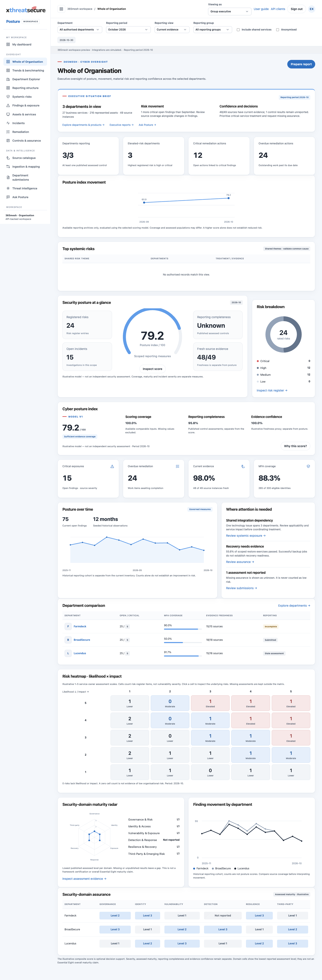Image resolution: width=322 pixels, height=980 pixels.
Task: Click the likelihood 5 impact 5 heatmap cell
Action: (x=291, y=703)
